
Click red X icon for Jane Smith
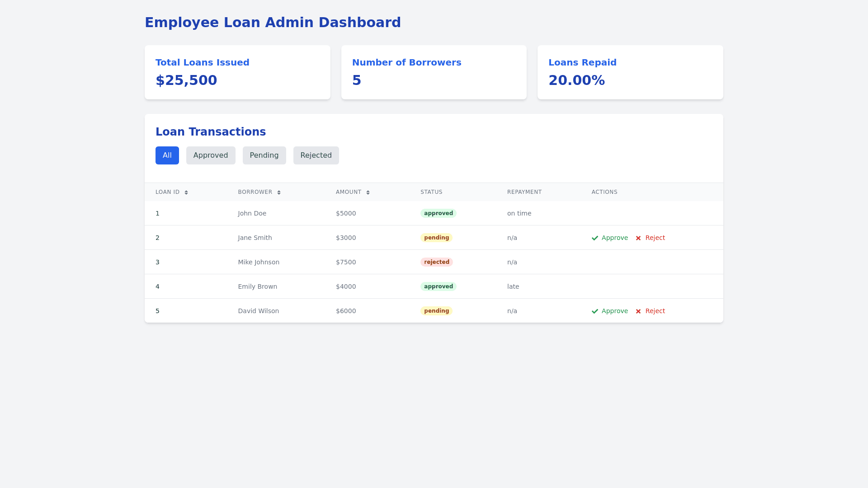638,238
